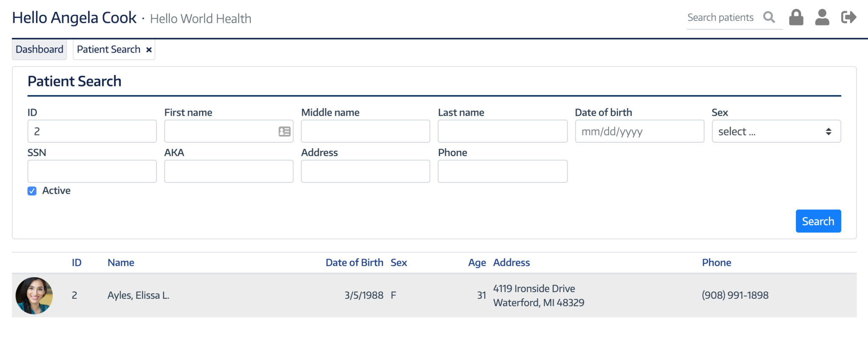868x350 pixels.
Task: Focus the Address input field
Action: pyautogui.click(x=365, y=171)
